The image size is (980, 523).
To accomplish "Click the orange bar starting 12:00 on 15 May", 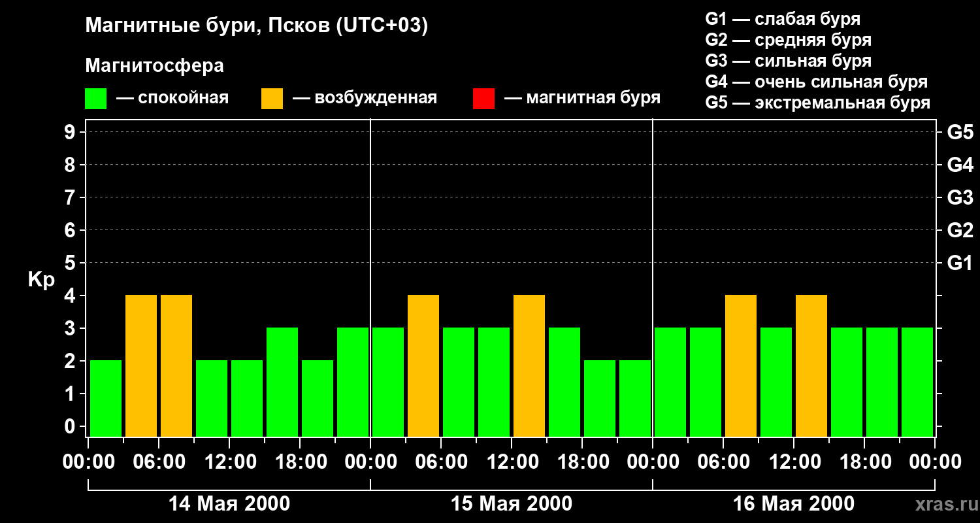I will click(x=529, y=365).
